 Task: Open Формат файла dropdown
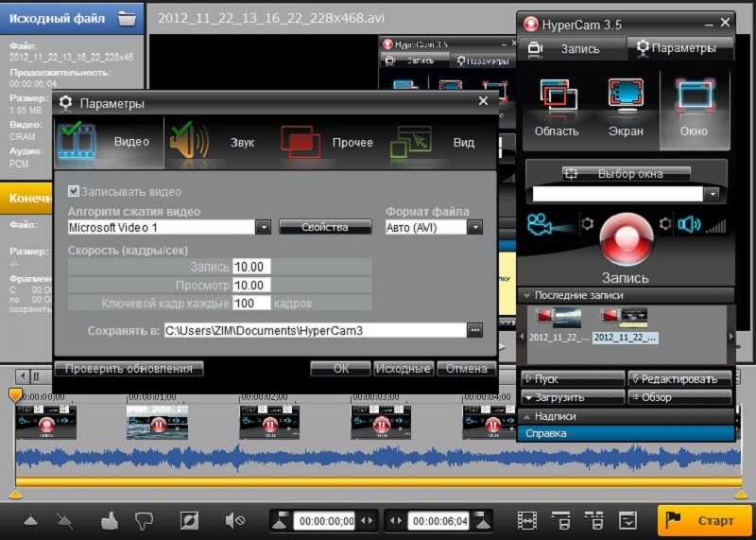pyautogui.click(x=475, y=227)
